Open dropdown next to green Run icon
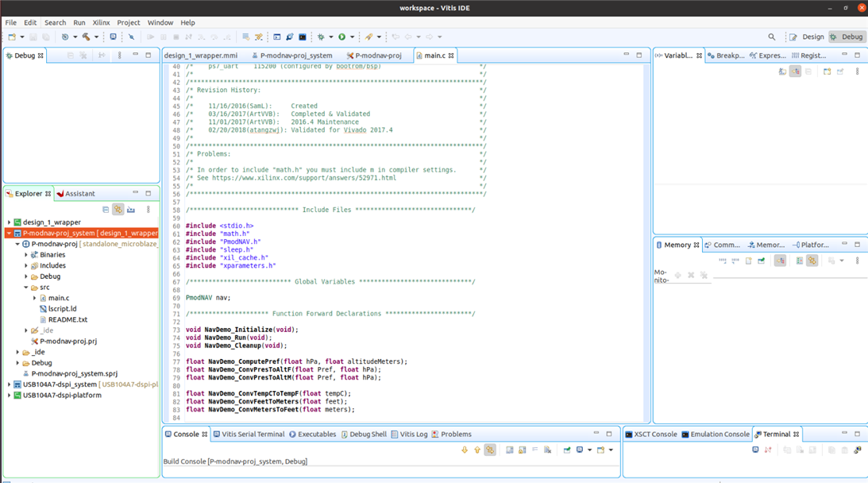This screenshot has height=483, width=868. [352, 37]
